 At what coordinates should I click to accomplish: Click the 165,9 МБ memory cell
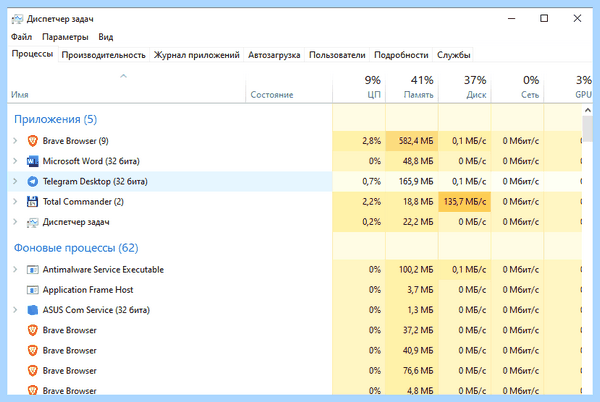[x=412, y=182]
